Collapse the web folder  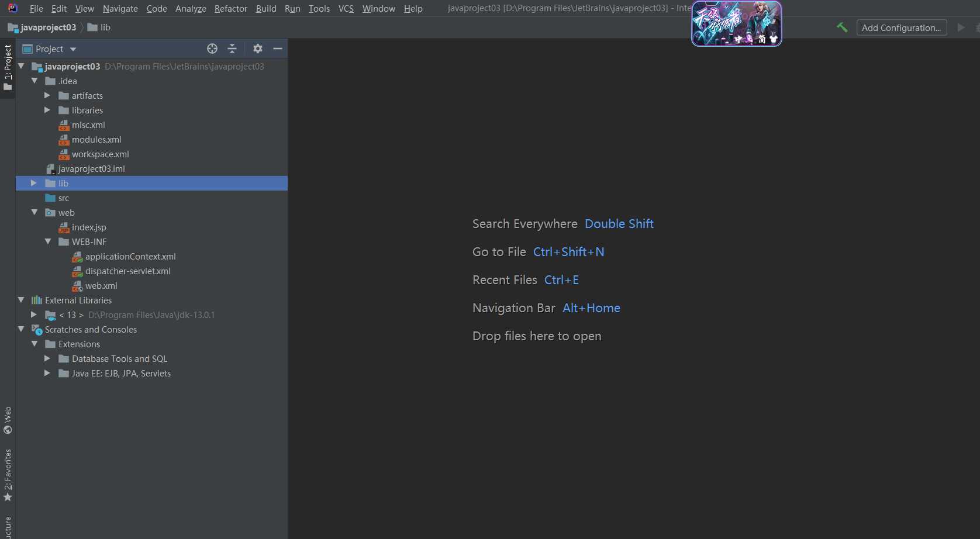[x=34, y=212]
